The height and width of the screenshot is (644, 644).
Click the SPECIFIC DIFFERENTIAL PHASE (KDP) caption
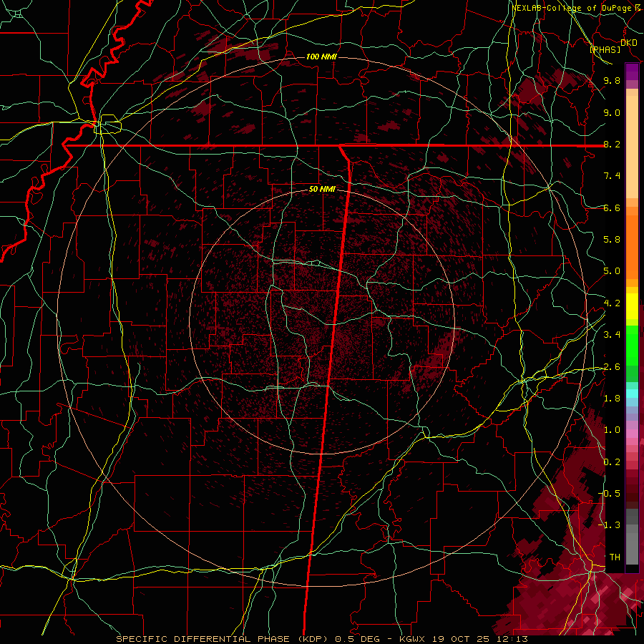223,639
